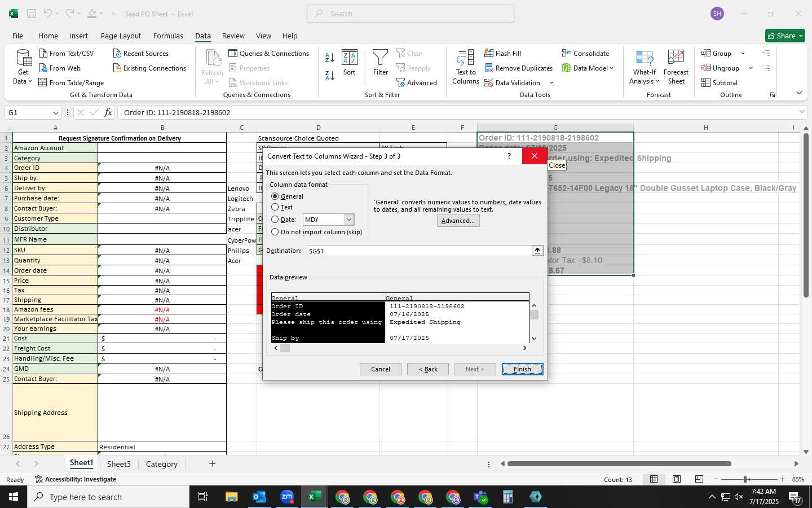Select the General data format radio
Screen dimensions: 812x508
(x=275, y=196)
